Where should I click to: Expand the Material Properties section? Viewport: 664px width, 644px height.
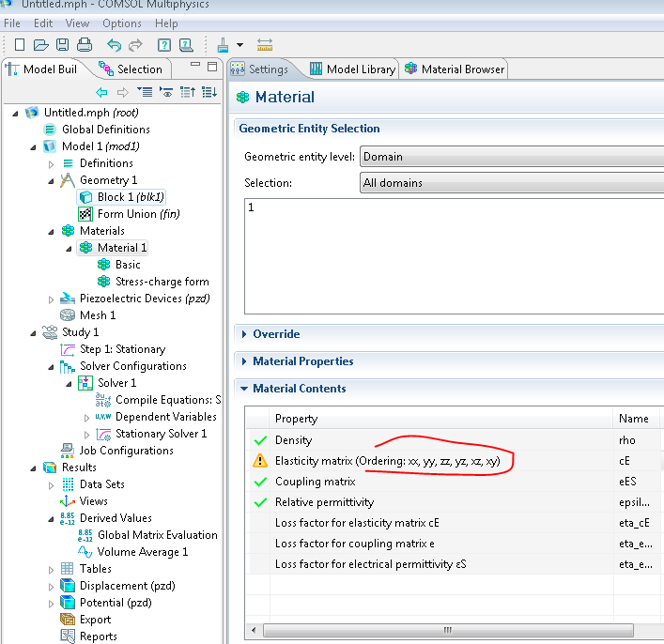302,361
